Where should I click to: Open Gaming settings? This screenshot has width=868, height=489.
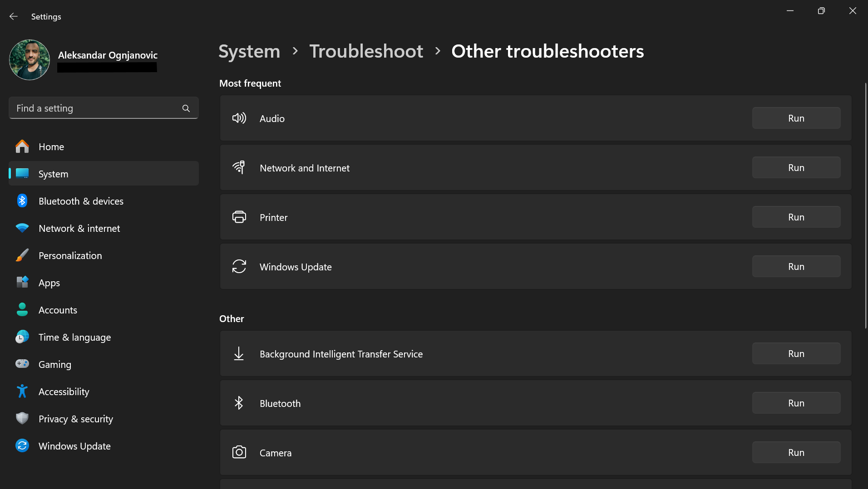[x=104, y=364]
